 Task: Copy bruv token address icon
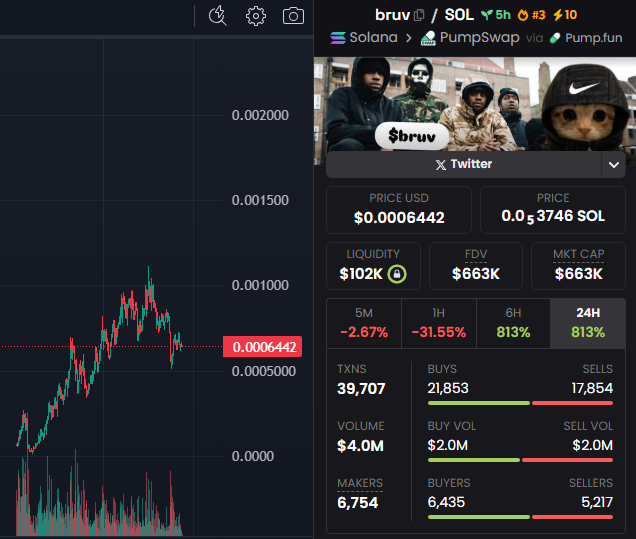click(x=419, y=15)
